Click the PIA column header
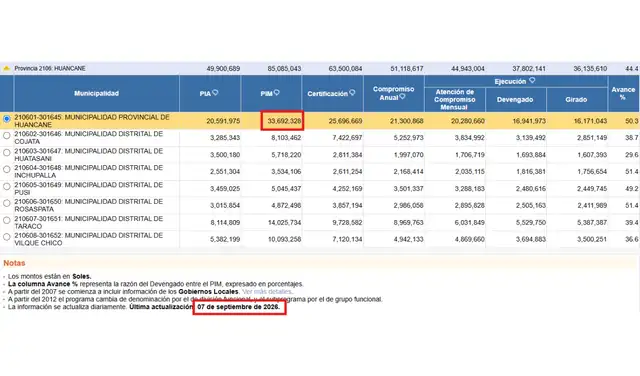Viewport: 640px width, 376px height. [x=210, y=93]
